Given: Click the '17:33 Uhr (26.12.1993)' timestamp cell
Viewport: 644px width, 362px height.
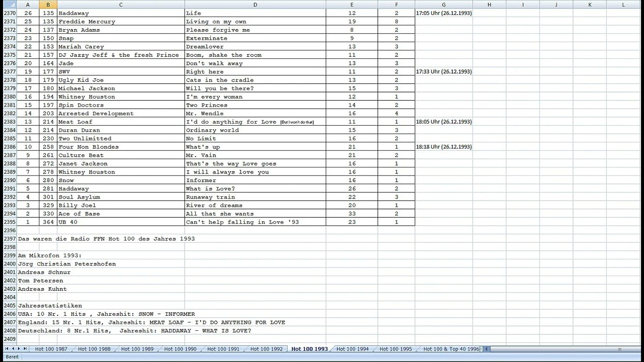Looking at the screenshot, I should pos(444,72).
